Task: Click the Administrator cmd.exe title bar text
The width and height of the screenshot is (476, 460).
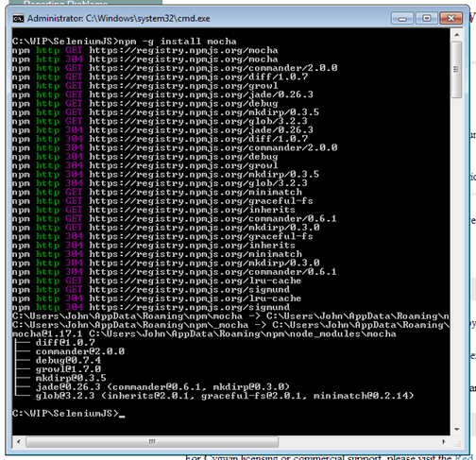Action: pyautogui.click(x=118, y=19)
